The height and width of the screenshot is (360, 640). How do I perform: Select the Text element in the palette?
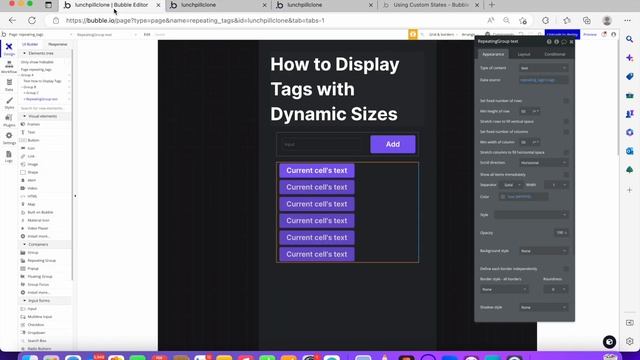31,132
